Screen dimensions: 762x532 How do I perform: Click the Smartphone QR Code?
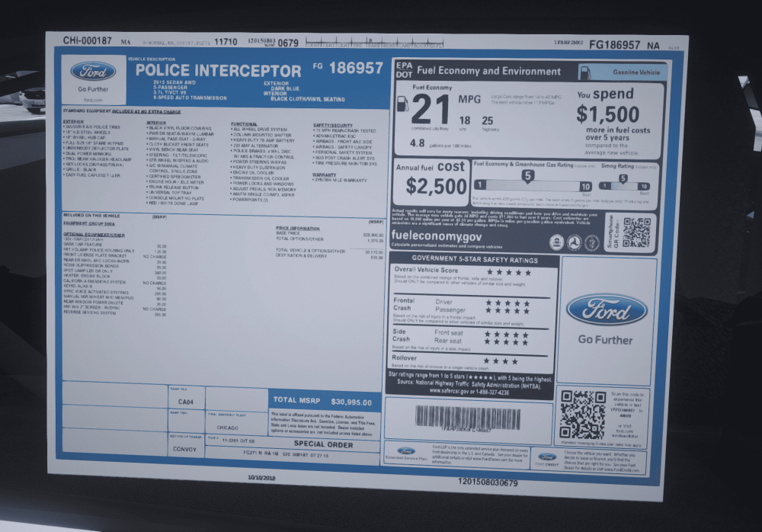[x=636, y=232]
